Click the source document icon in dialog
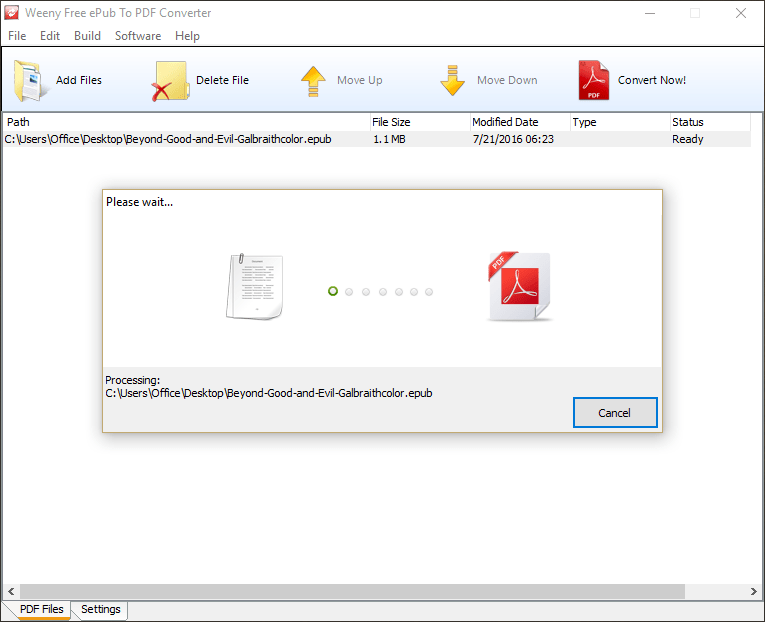Screen dimensions: 765x622 (x=255, y=287)
